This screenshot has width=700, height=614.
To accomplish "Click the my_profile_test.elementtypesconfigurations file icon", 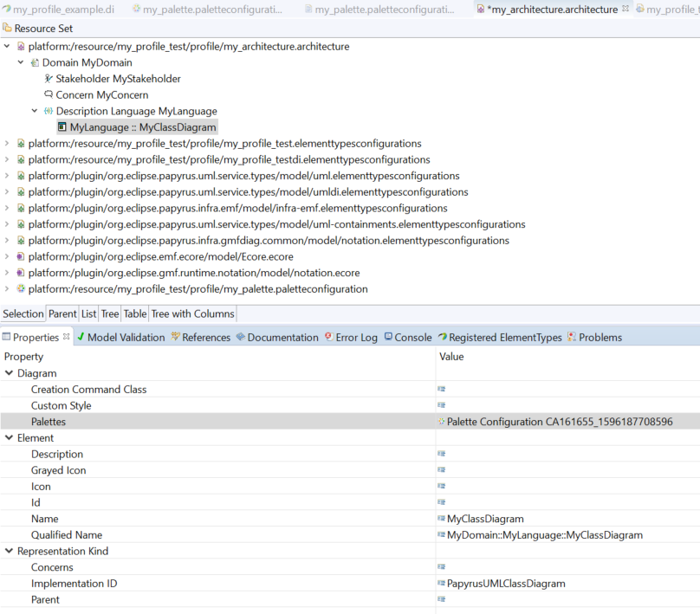I will click(21, 143).
